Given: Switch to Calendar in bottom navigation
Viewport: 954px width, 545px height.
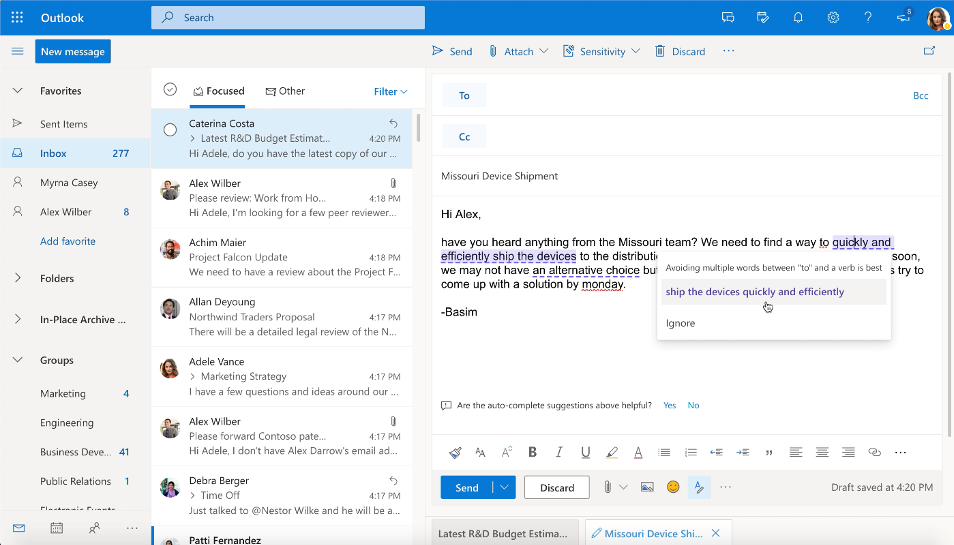Looking at the screenshot, I should pos(57,528).
